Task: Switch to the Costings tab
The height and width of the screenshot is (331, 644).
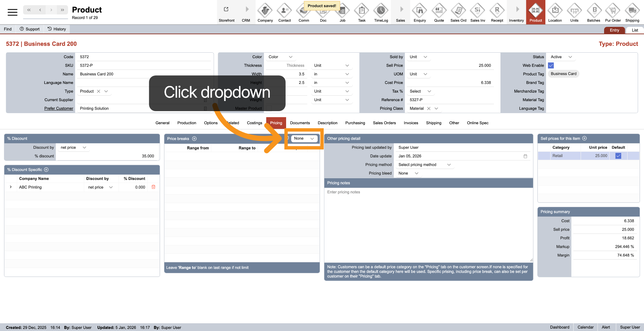Action: coord(254,123)
